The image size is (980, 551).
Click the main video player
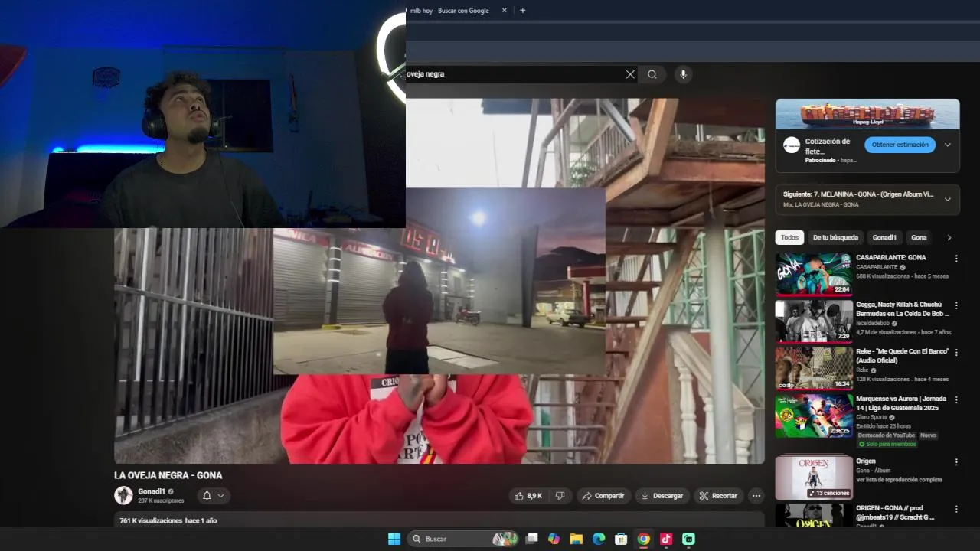pyautogui.click(x=439, y=280)
